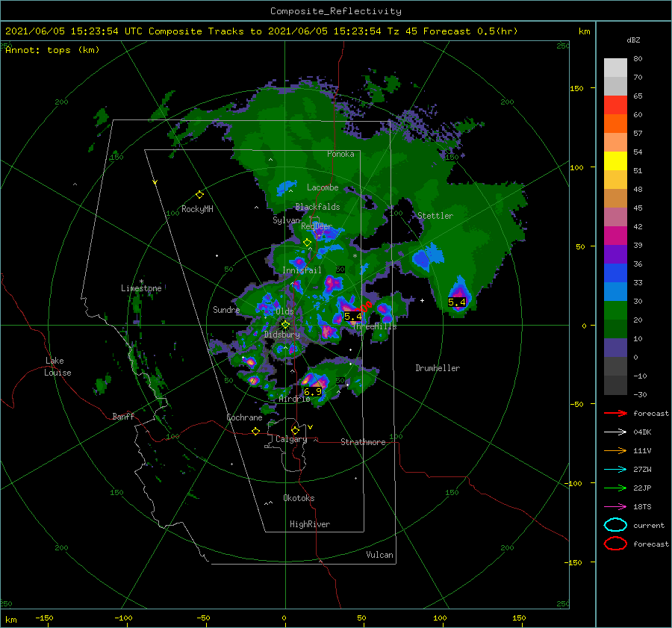Click the Banff town label

[x=123, y=416]
